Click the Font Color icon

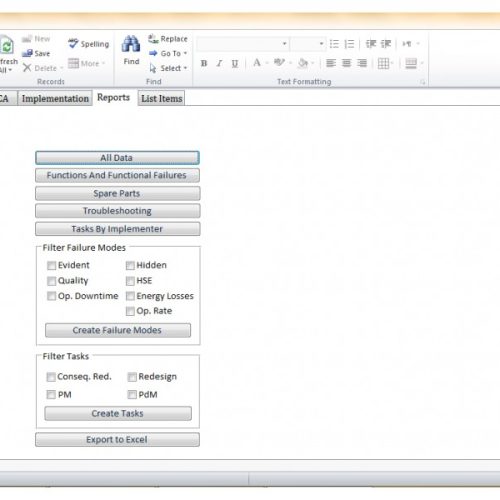tap(257, 63)
